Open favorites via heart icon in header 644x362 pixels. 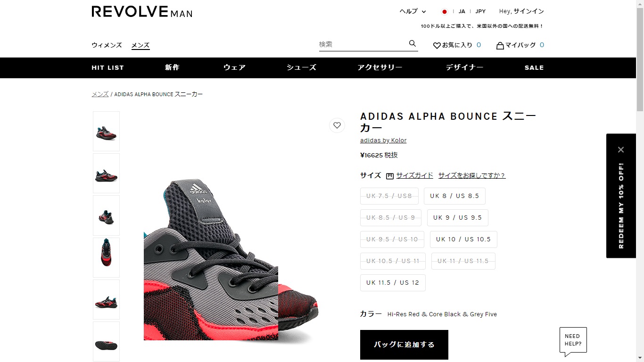point(437,45)
